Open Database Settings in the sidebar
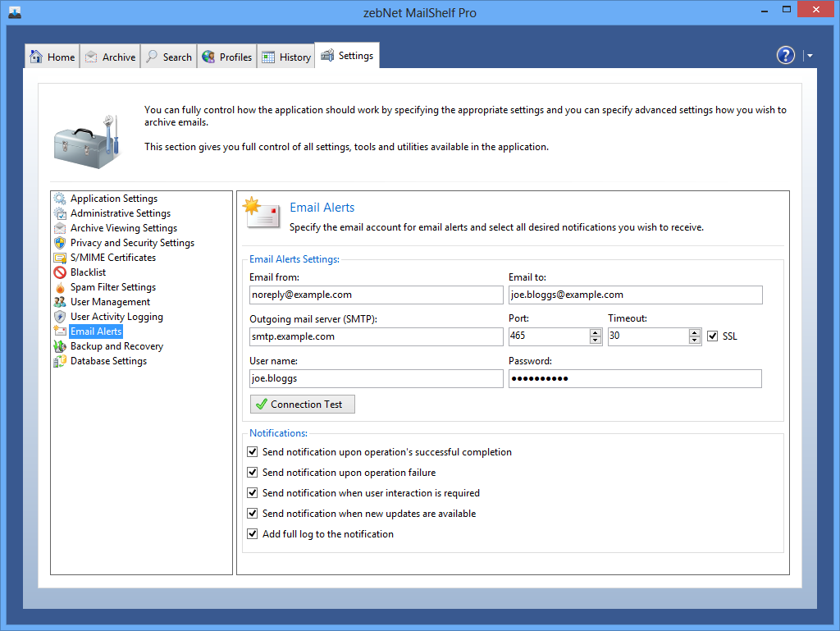Screen dimensions: 840x631 [x=109, y=362]
